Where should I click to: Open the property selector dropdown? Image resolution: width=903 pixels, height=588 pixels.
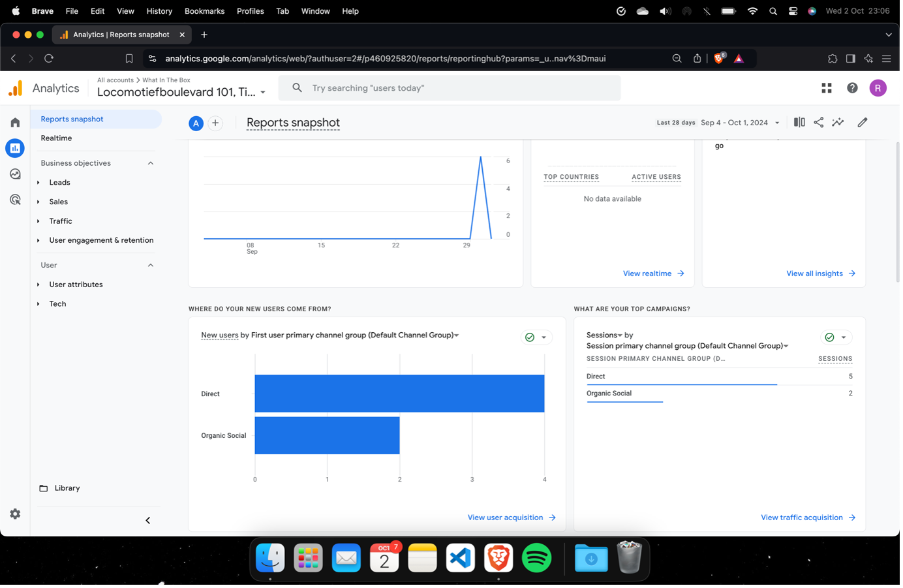tap(263, 93)
